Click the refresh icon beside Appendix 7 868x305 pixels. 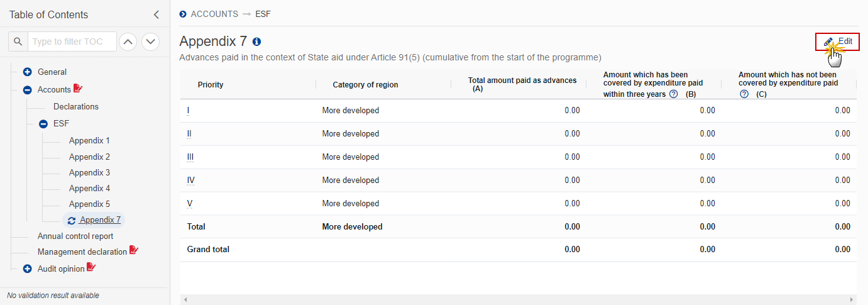72,220
